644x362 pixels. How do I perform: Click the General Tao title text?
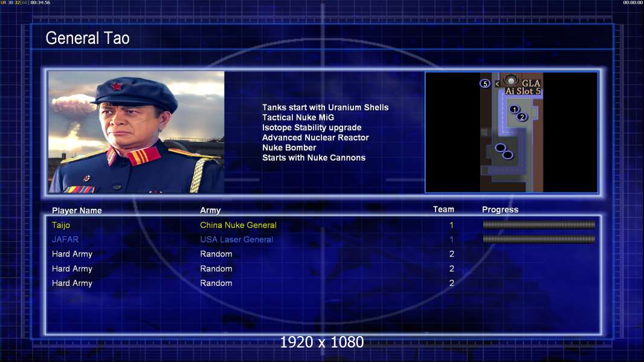[x=88, y=38]
